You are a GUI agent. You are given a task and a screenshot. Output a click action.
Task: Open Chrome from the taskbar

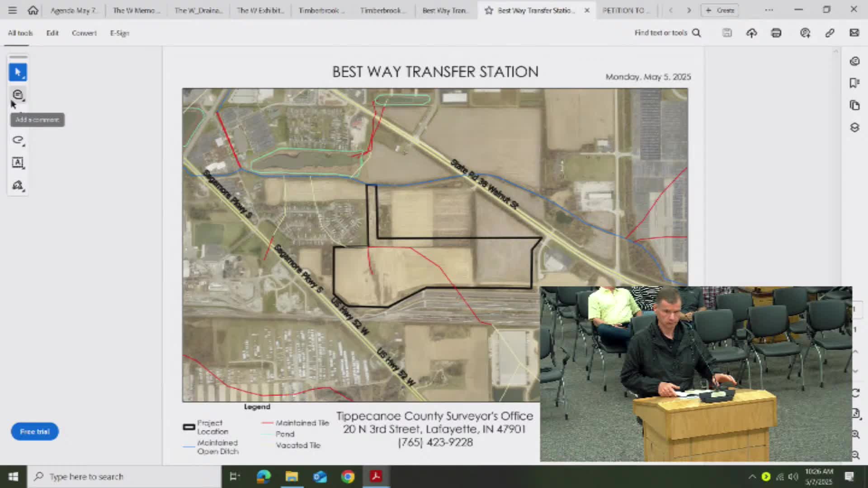[348, 476]
